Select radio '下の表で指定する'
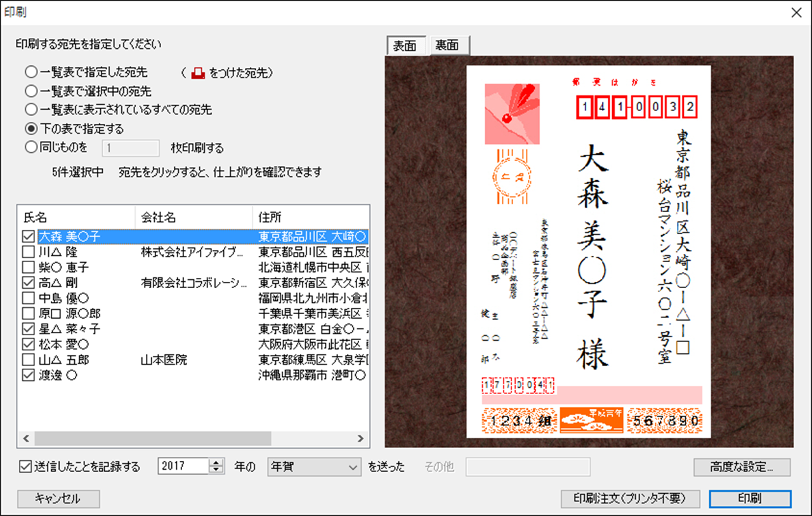This screenshot has width=812, height=516. coord(31,128)
